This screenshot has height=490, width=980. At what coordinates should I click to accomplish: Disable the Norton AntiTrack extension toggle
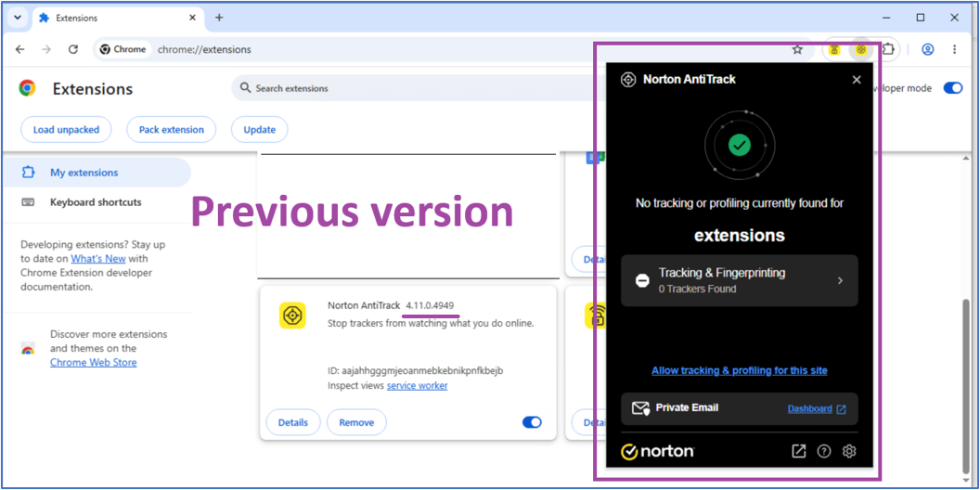[532, 422]
